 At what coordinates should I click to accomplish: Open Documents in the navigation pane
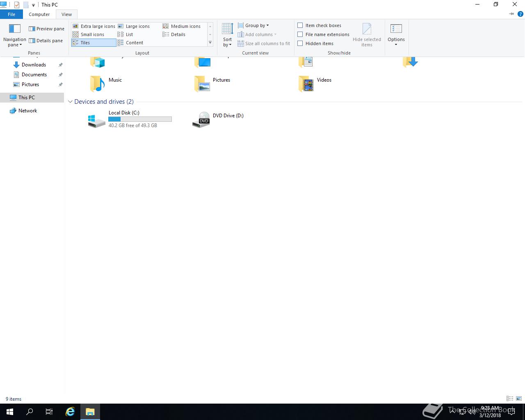pyautogui.click(x=34, y=75)
